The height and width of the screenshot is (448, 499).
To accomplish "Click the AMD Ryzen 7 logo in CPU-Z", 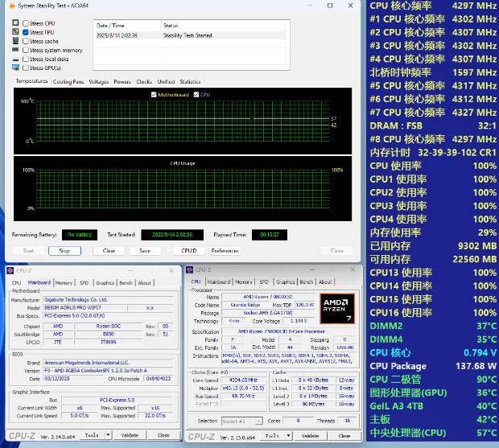I will [337, 308].
